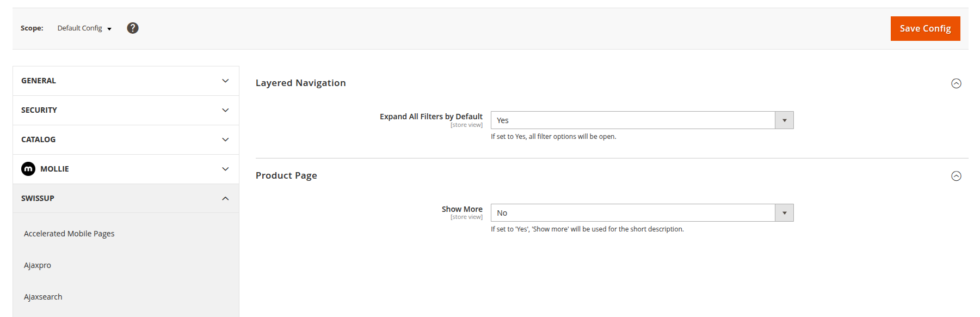Click the Show More dropdown arrow button

click(784, 213)
